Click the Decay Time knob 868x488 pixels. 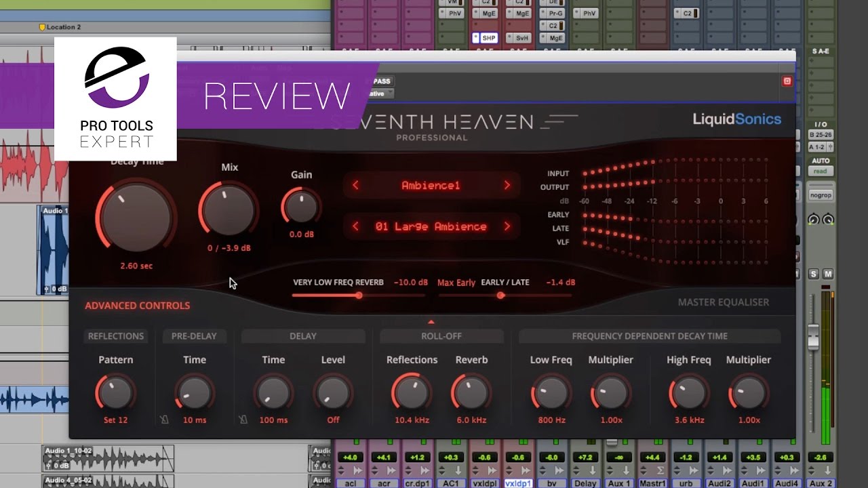136,217
